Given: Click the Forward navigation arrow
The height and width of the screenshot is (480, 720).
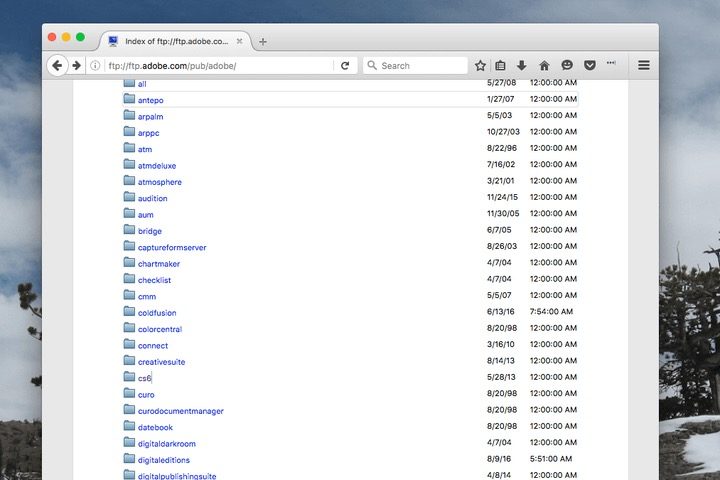Looking at the screenshot, I should point(76,65).
